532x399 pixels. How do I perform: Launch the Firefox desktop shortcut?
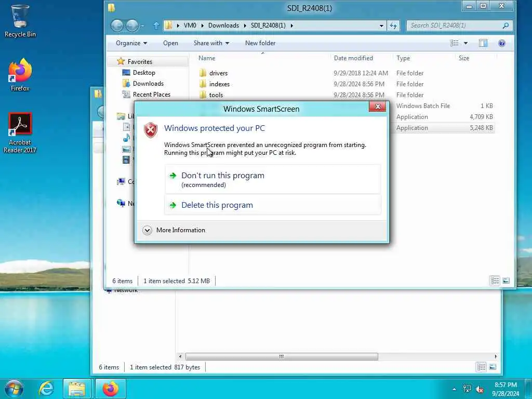tap(20, 75)
